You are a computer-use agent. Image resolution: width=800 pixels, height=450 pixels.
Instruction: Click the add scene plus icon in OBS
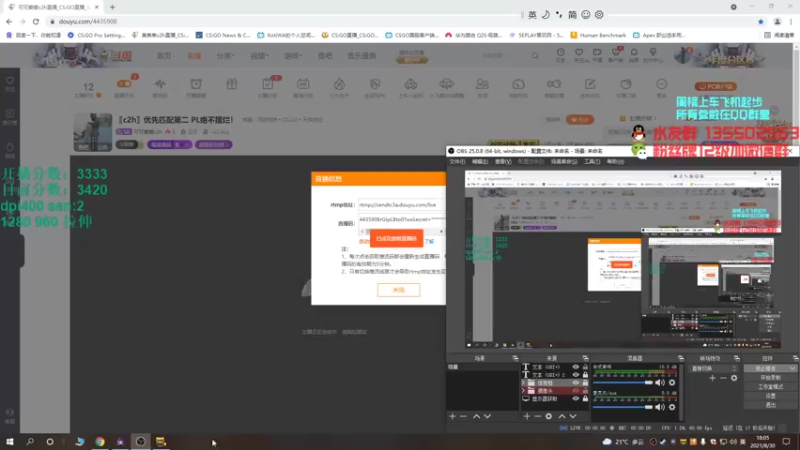tap(452, 416)
